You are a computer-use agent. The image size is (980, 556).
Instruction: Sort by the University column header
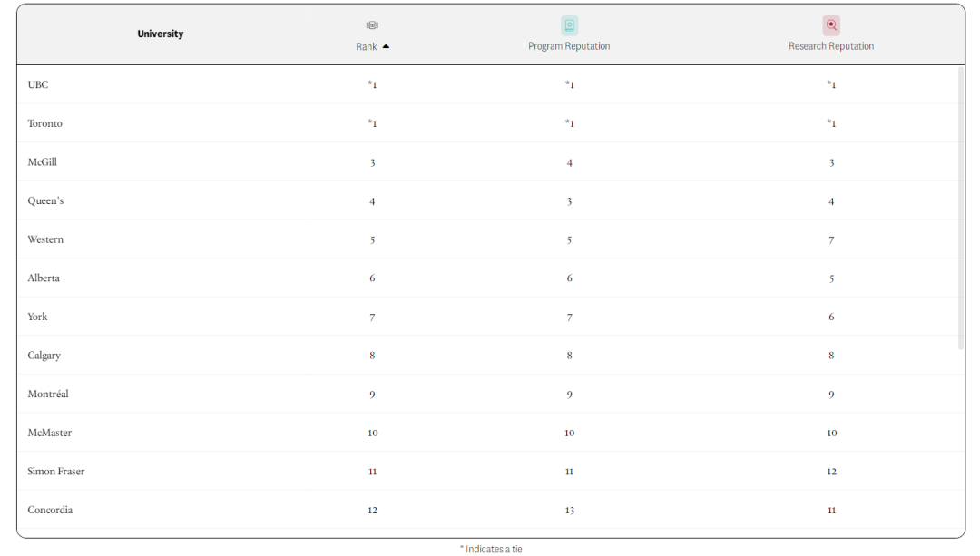point(160,34)
